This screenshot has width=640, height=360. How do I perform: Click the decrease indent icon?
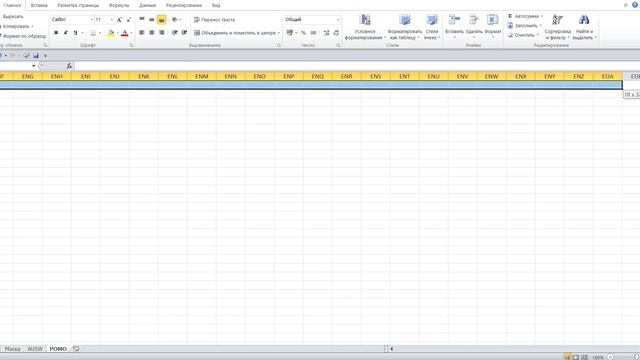point(175,33)
